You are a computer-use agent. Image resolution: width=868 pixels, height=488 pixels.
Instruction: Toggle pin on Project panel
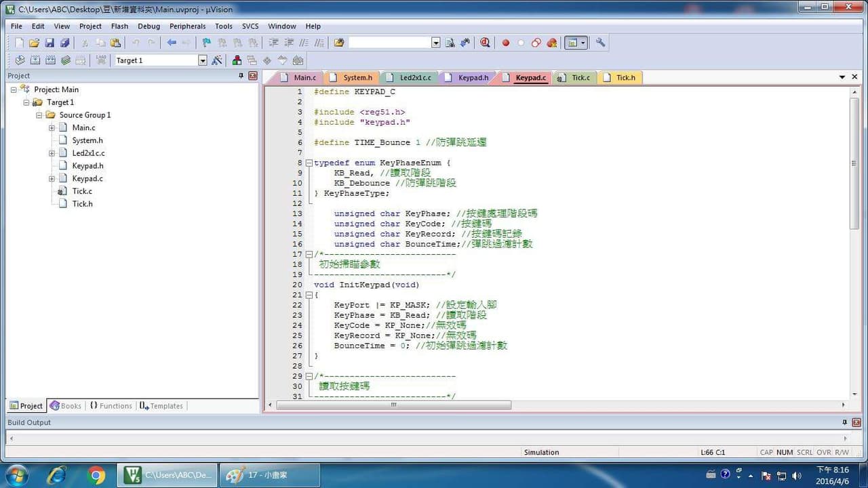[x=241, y=76]
